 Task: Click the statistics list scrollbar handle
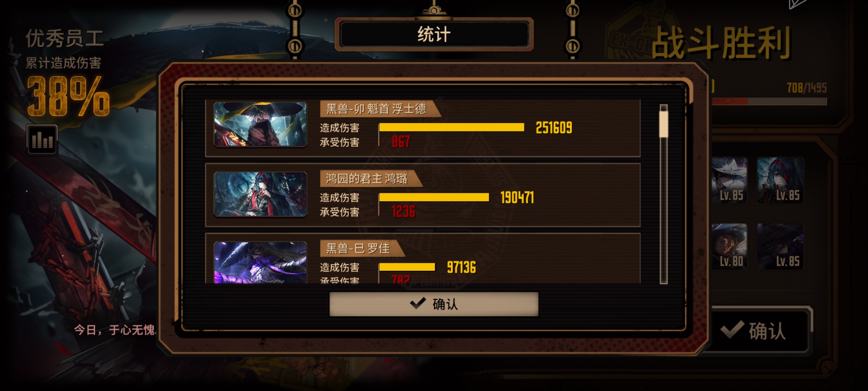tap(664, 124)
